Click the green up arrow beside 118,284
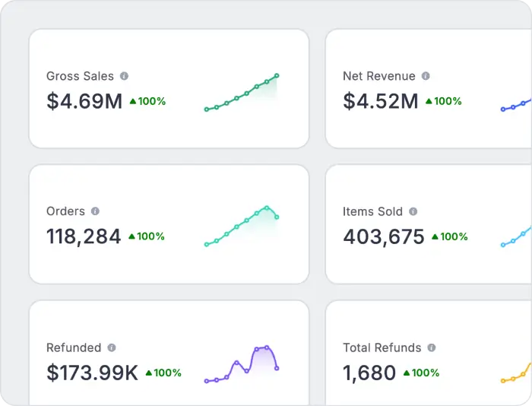Viewport: 532px width, 406px height. (x=131, y=236)
